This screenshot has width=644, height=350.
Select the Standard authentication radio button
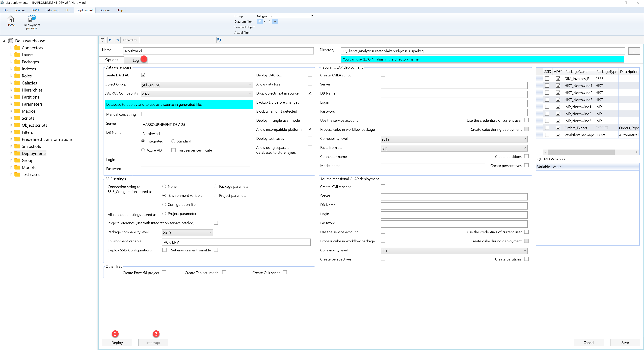point(173,141)
